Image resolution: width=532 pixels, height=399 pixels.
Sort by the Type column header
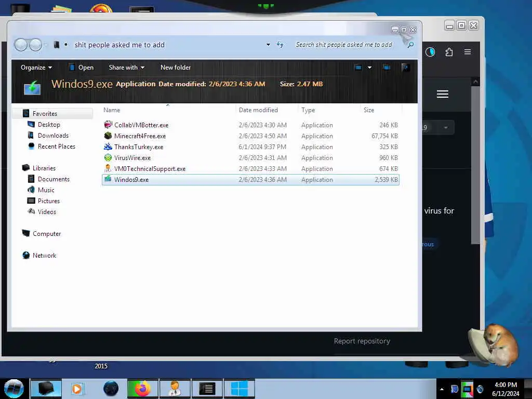tap(308, 110)
